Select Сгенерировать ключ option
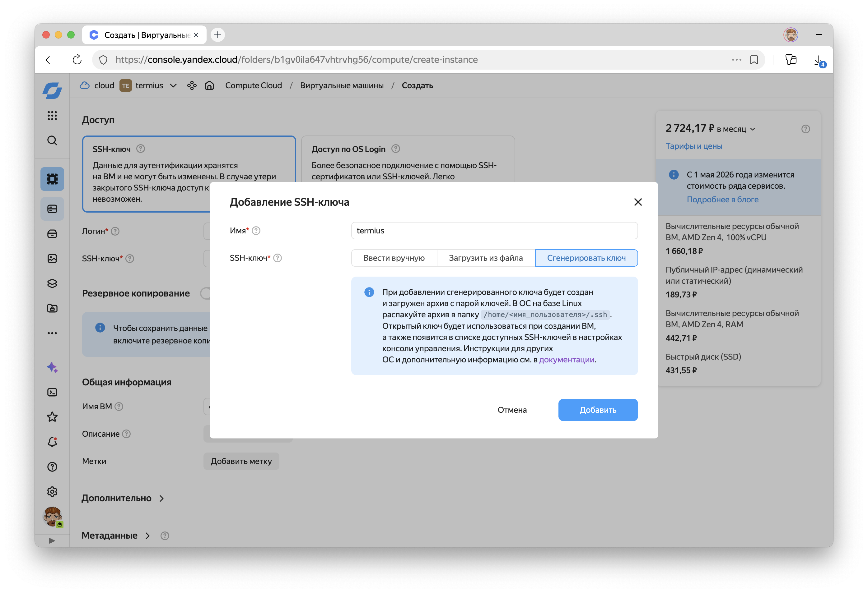This screenshot has width=868, height=593. 586,258
